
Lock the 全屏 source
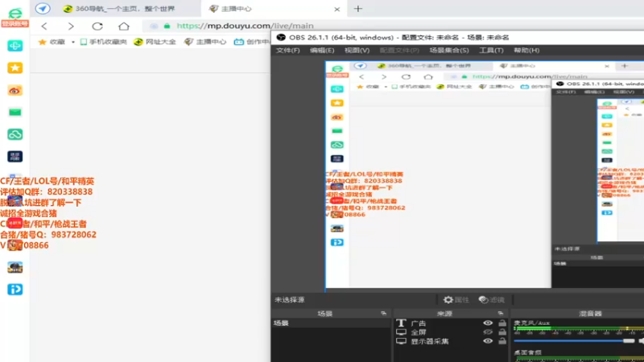[x=502, y=332]
